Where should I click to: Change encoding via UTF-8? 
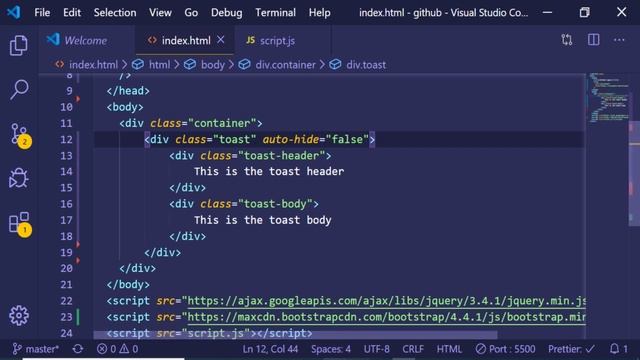(x=376, y=349)
